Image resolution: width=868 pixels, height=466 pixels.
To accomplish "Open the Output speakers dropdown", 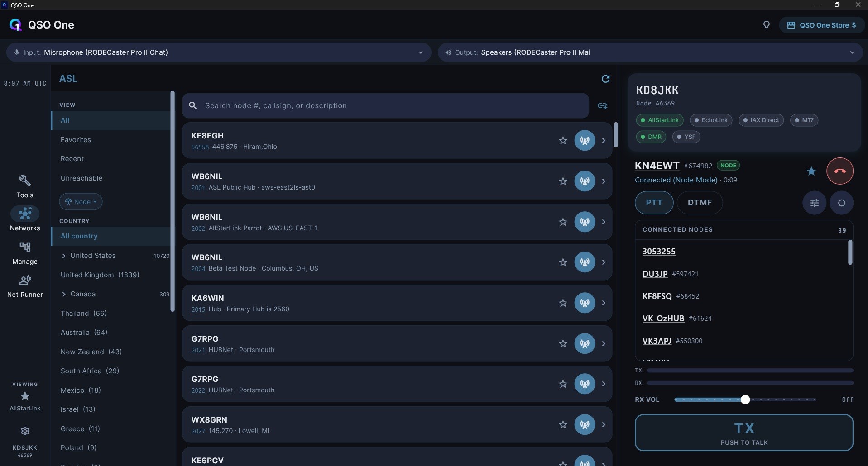I will click(650, 52).
